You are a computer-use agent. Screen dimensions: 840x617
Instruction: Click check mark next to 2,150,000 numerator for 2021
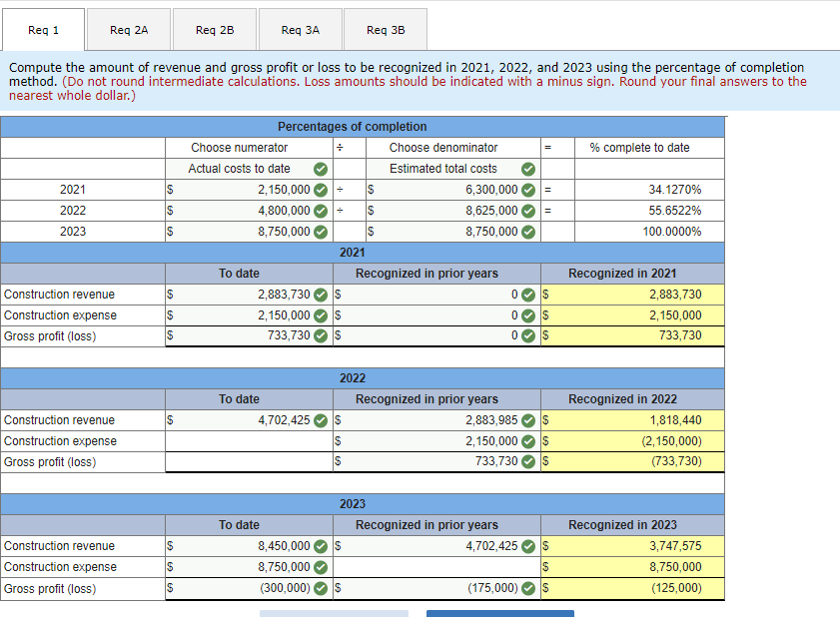(321, 190)
